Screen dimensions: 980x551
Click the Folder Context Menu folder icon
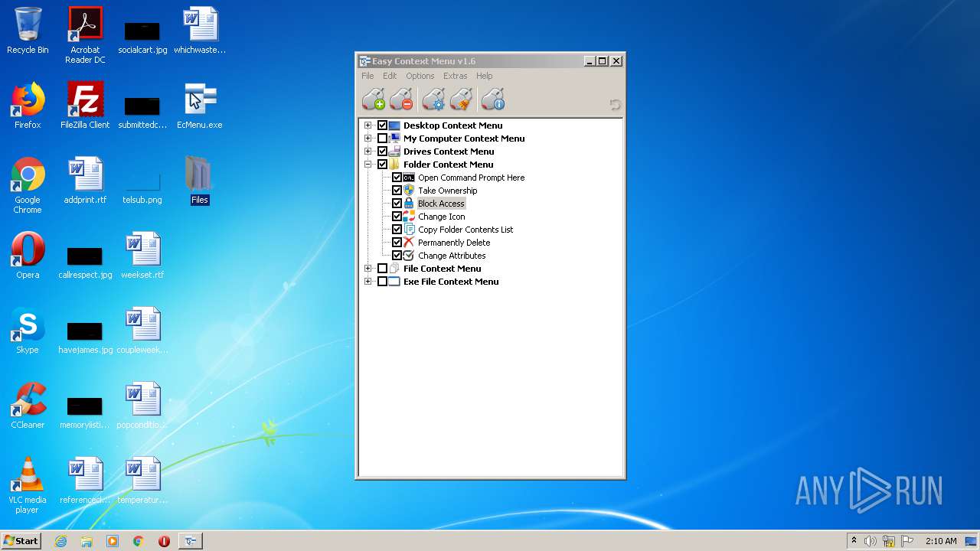point(394,165)
